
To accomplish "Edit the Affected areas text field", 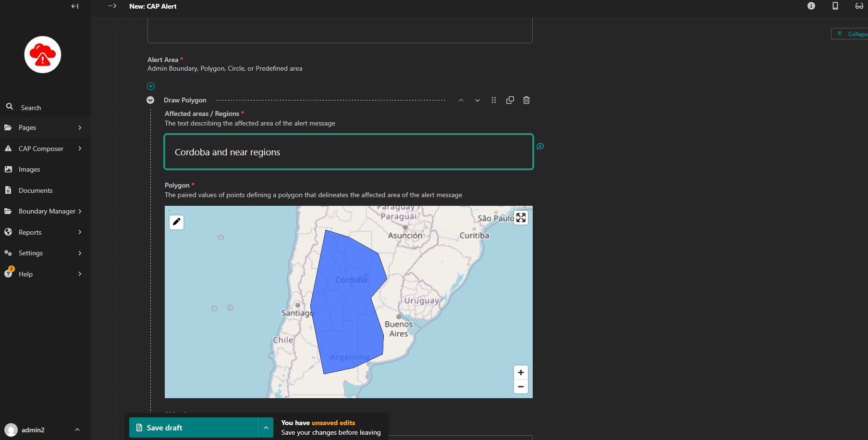I will 349,152.
